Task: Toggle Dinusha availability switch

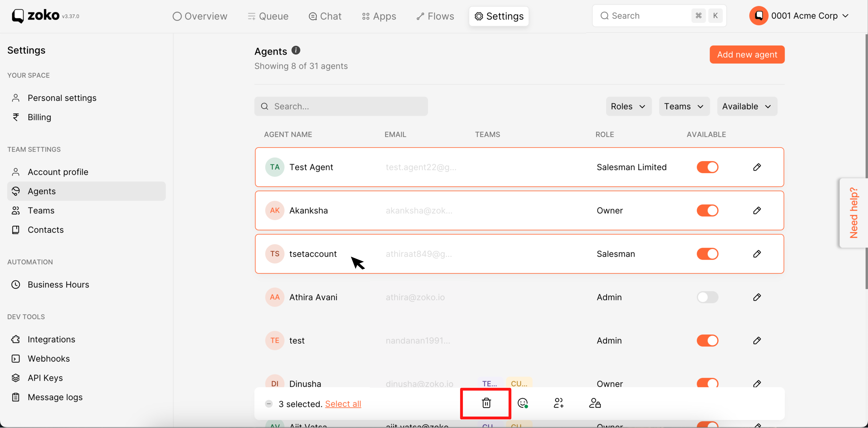Action: pos(707,383)
